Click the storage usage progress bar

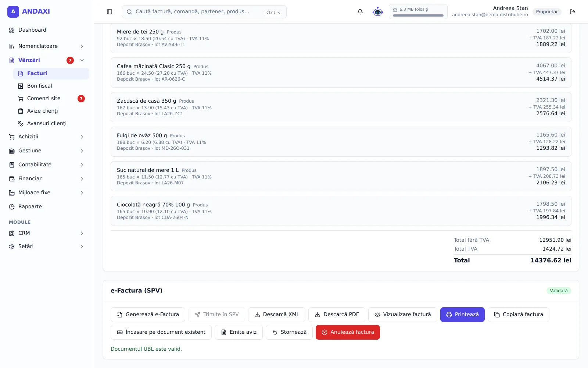418,15
